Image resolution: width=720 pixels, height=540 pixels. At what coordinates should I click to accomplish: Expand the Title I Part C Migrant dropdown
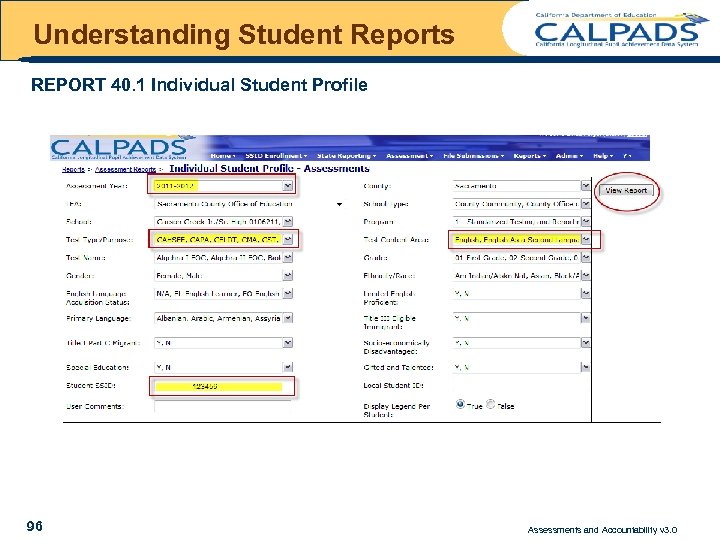[x=288, y=343]
